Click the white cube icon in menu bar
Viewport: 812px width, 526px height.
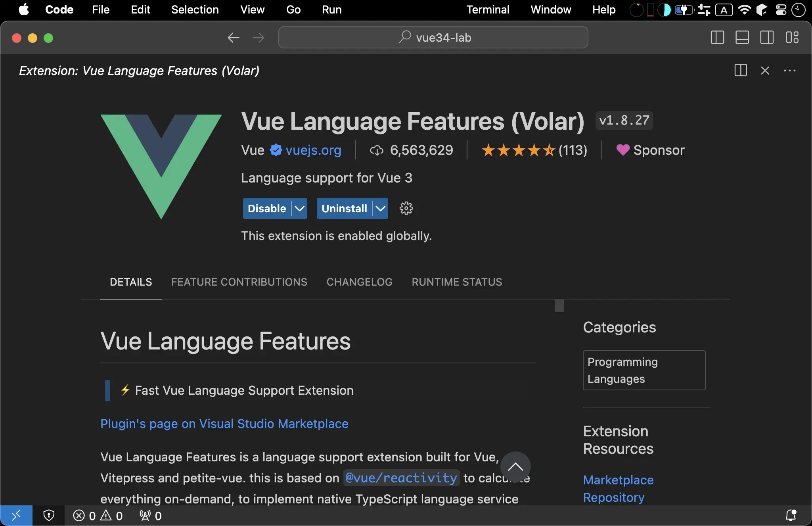pos(762,10)
